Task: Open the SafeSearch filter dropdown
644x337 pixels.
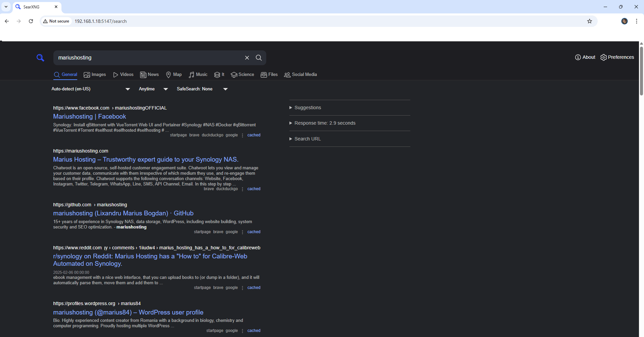Action: [202, 89]
